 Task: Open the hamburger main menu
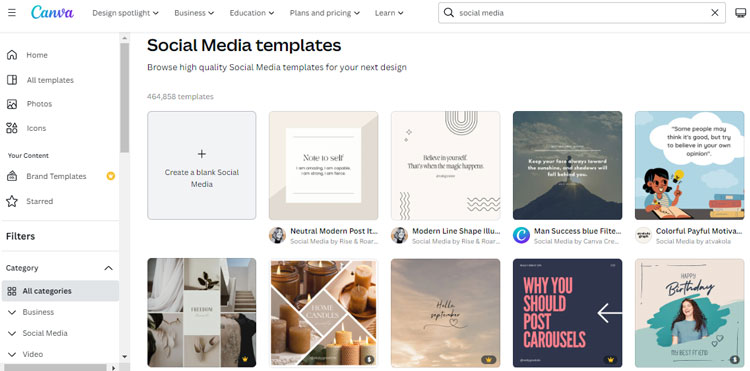click(x=12, y=13)
